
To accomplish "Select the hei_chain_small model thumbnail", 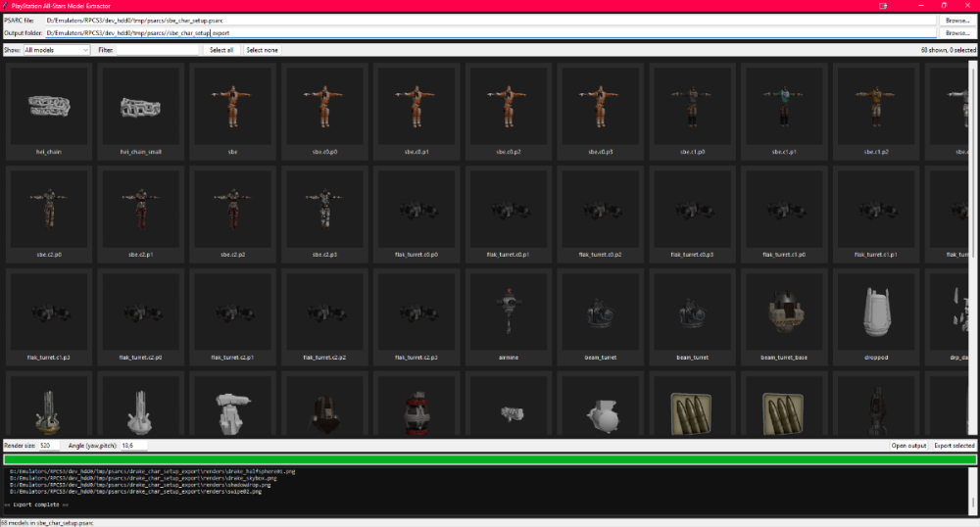I will click(x=140, y=111).
